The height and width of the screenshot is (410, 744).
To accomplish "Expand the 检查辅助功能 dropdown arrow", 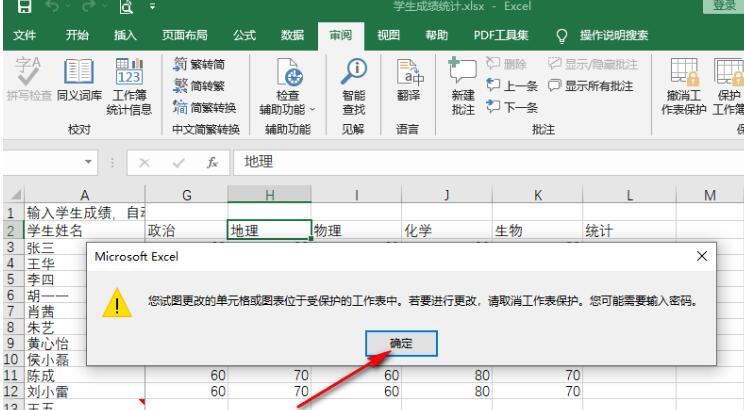I will (x=313, y=110).
